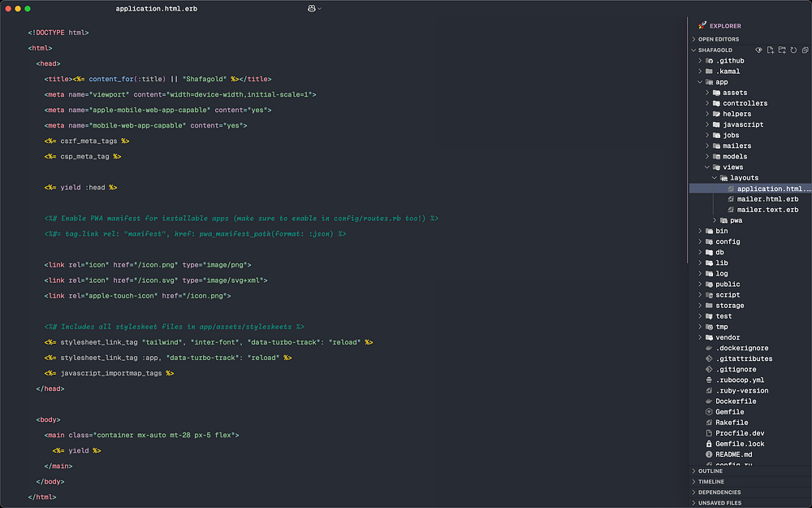The height and width of the screenshot is (508, 812).
Task: Expand the tmp folder
Action: 700,327
